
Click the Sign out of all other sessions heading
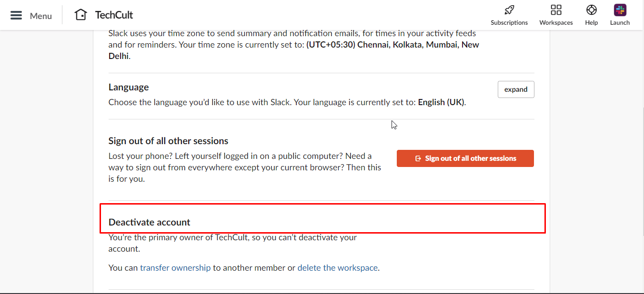(x=168, y=141)
